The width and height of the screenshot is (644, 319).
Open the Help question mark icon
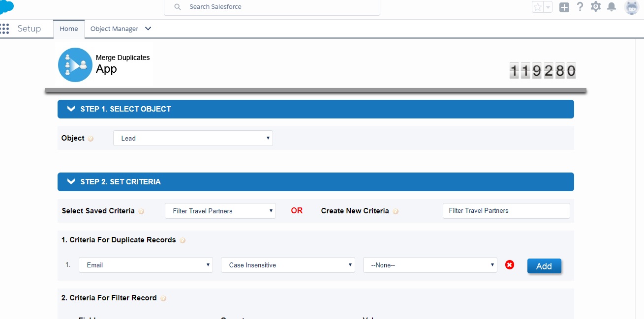pos(580,7)
